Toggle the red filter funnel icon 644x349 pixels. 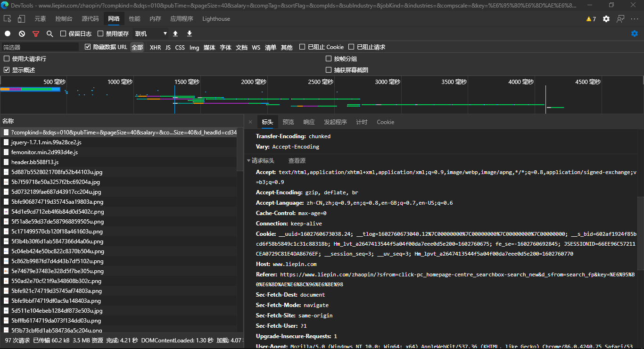pyautogui.click(x=36, y=33)
